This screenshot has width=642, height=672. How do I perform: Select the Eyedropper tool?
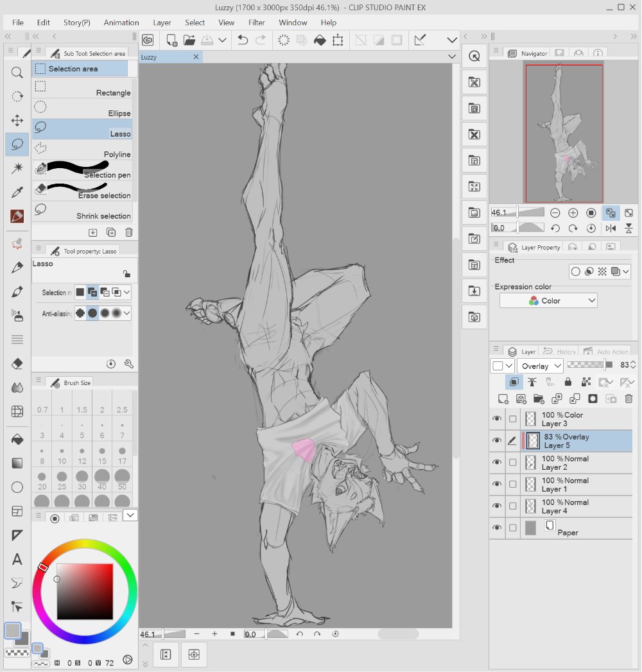click(17, 192)
